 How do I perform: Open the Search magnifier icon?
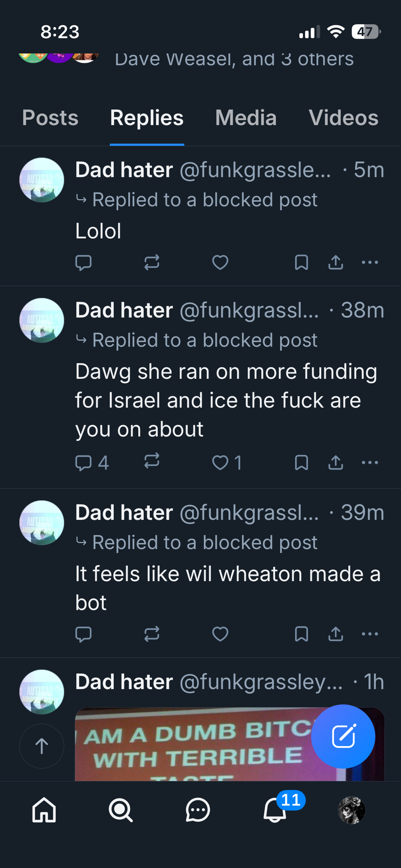point(120,810)
